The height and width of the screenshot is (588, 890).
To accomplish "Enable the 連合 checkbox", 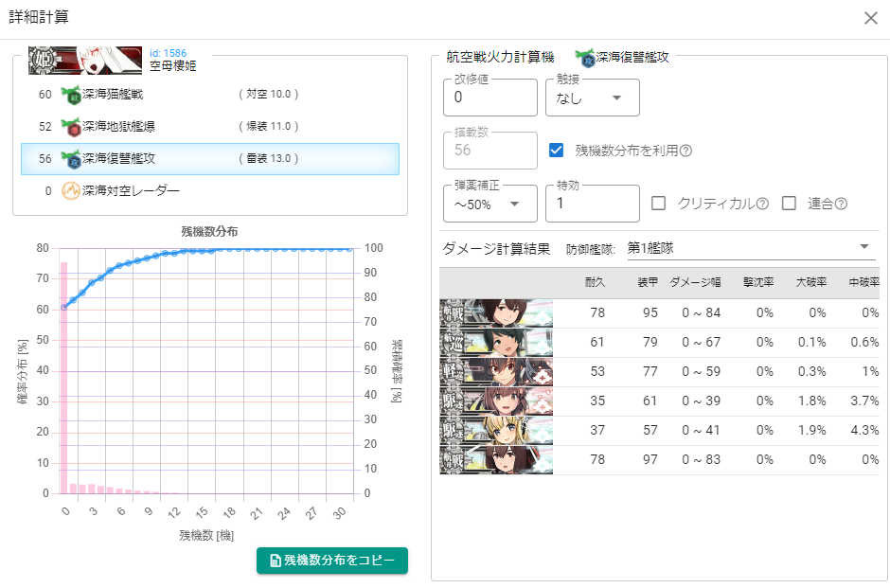I will point(789,204).
